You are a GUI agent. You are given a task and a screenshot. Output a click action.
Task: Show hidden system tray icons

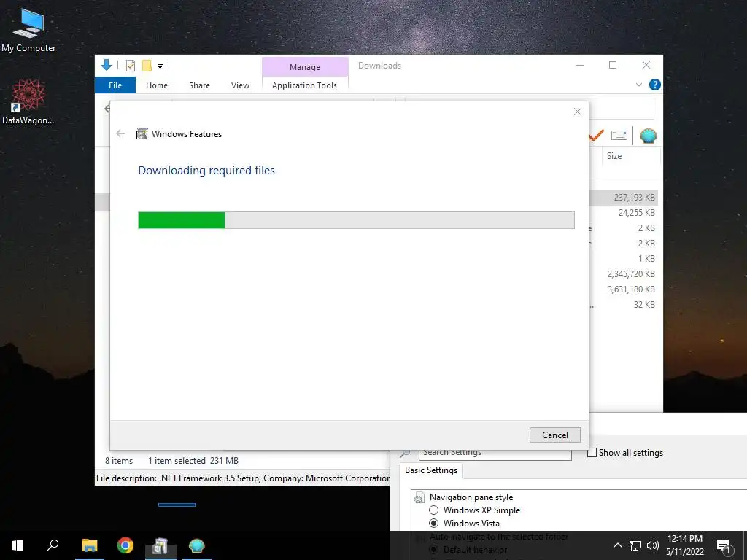(x=617, y=545)
